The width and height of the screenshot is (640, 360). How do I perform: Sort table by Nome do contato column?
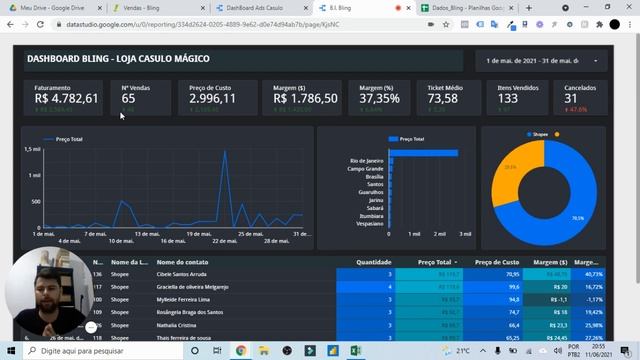(182, 262)
